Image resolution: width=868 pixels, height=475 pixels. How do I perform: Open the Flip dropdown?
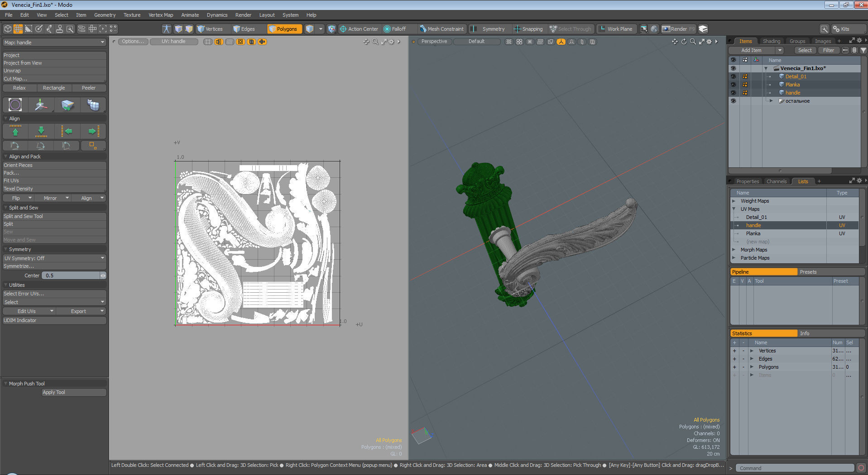[x=18, y=198]
